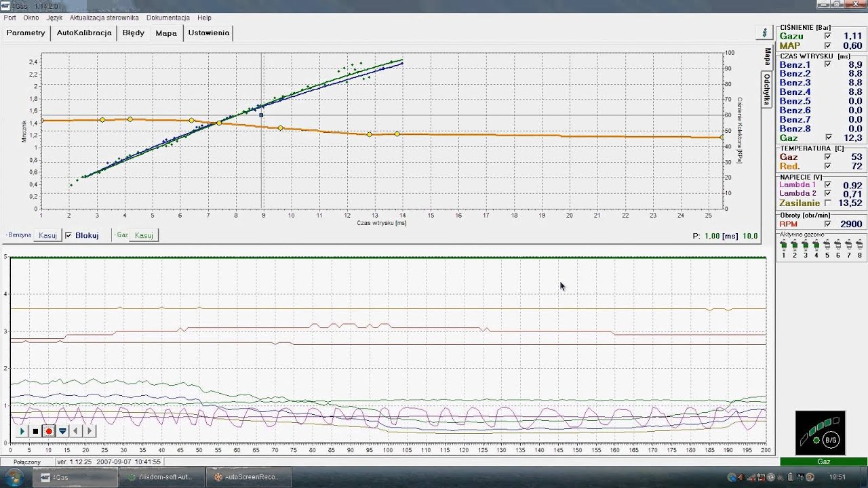Select the vertical Mapa side tab
This screenshot has height=488, width=868.
[767, 56]
